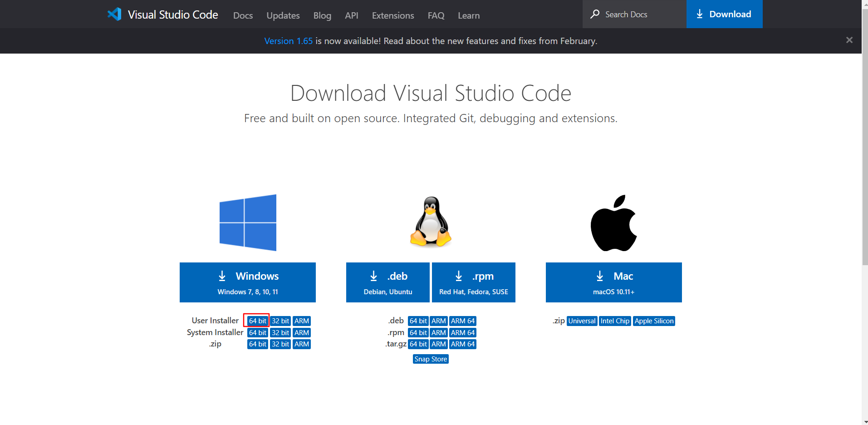The image size is (868, 425).
Task: Click the Linux Tux penguin image
Action: tap(431, 222)
